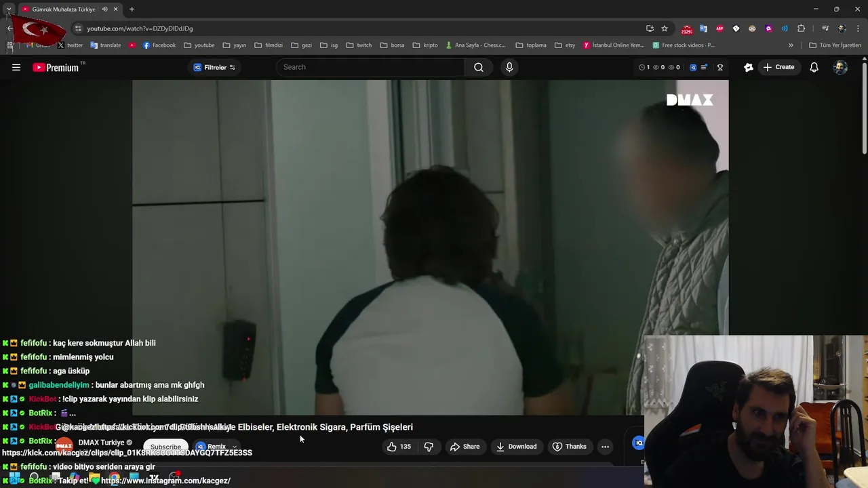Viewport: 868px width, 488px height.
Task: Open a new browser tab
Action: pyautogui.click(x=132, y=9)
